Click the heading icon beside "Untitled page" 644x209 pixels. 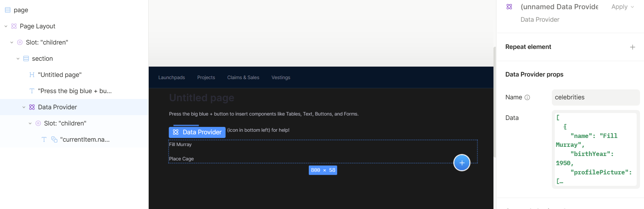(x=32, y=75)
